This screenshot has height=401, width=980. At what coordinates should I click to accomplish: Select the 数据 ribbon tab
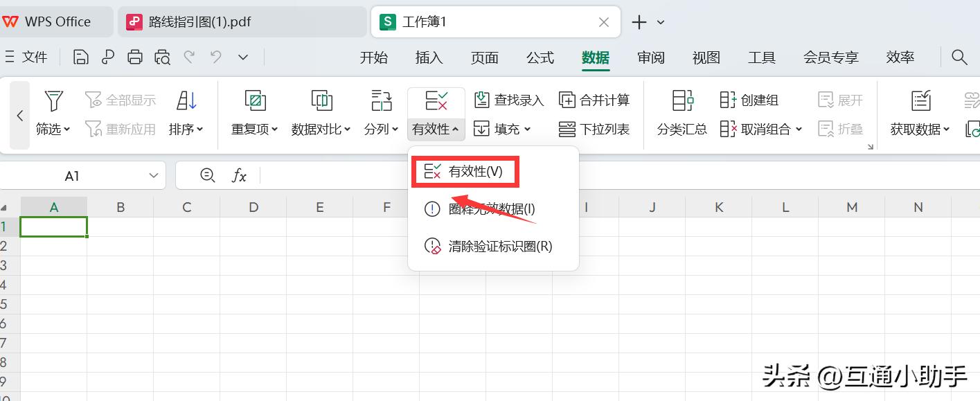coord(596,57)
